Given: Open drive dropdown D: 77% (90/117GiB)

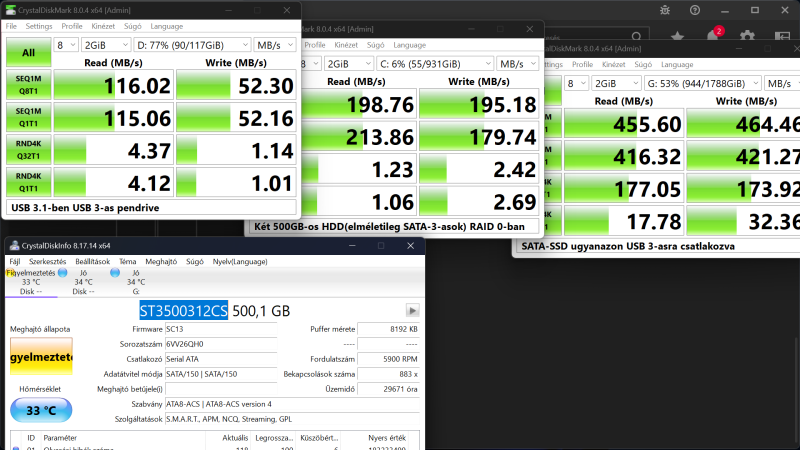Looking at the screenshot, I should click(x=192, y=45).
